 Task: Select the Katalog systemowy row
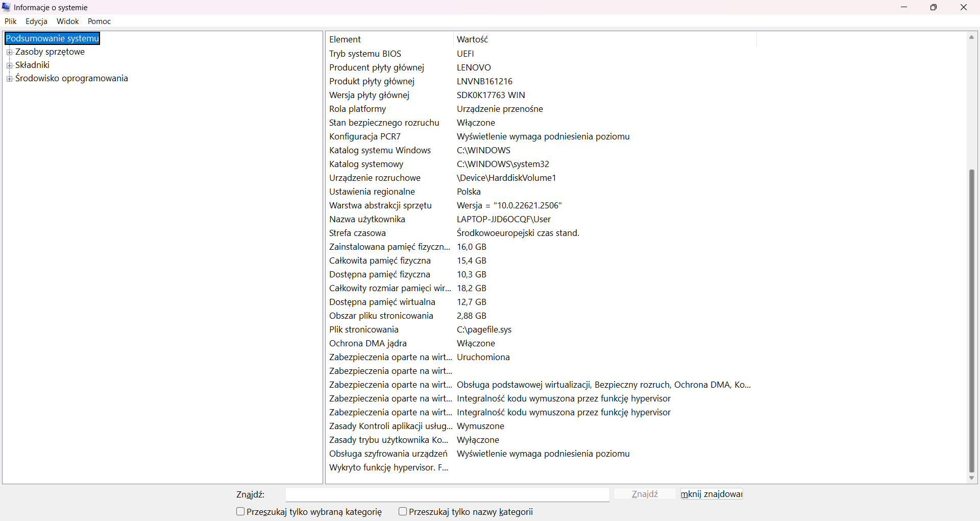point(541,164)
